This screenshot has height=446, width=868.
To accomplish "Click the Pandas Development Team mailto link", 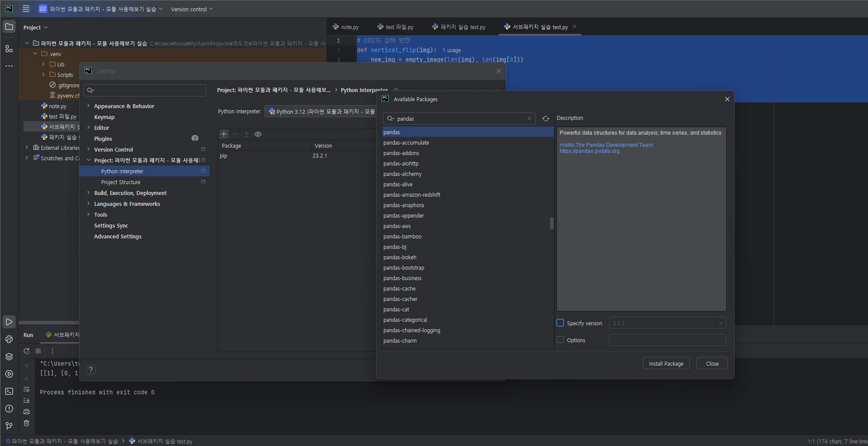I will click(606, 145).
